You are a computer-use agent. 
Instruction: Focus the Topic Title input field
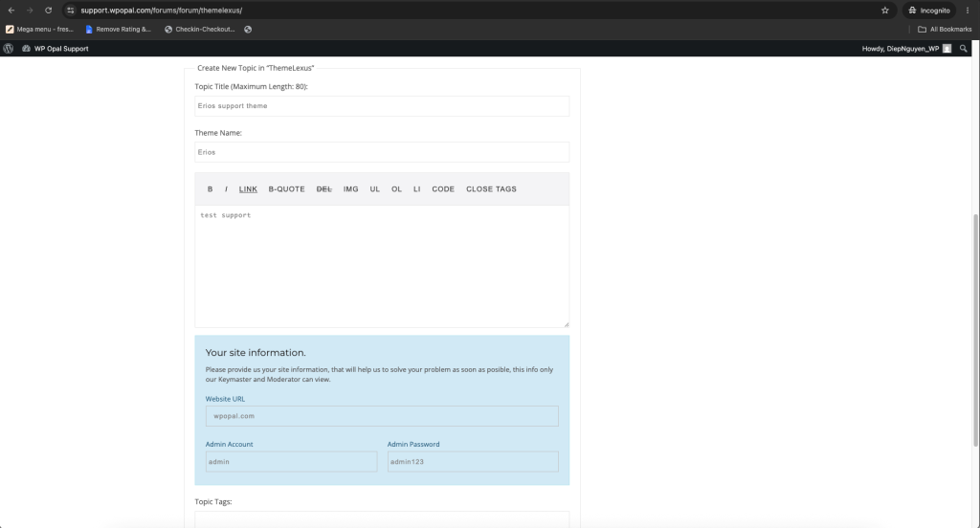(x=382, y=105)
